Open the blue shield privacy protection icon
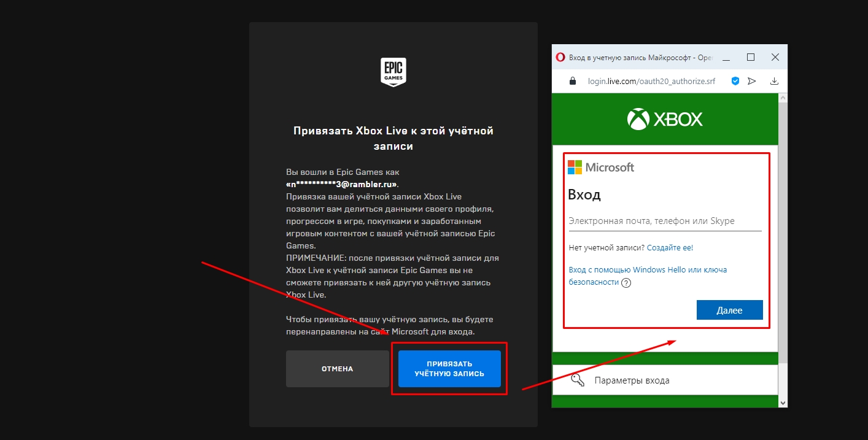Image resolution: width=868 pixels, height=440 pixels. [x=735, y=81]
